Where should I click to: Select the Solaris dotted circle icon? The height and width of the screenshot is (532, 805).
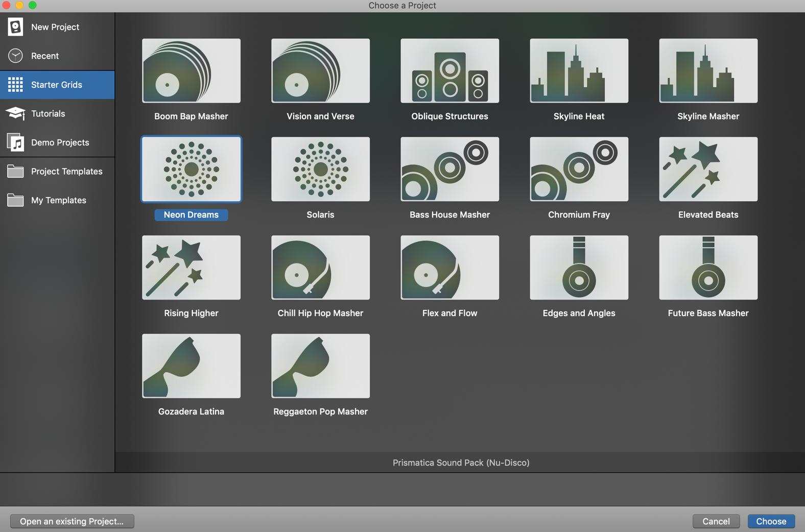320,169
